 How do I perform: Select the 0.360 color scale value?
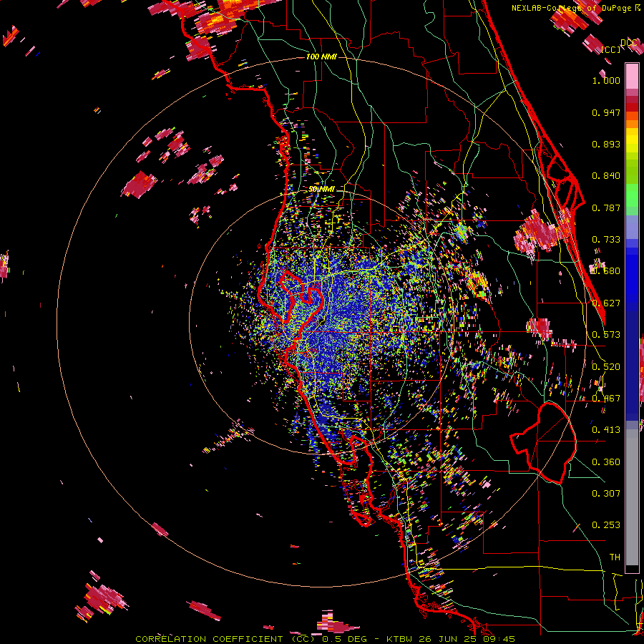point(606,462)
